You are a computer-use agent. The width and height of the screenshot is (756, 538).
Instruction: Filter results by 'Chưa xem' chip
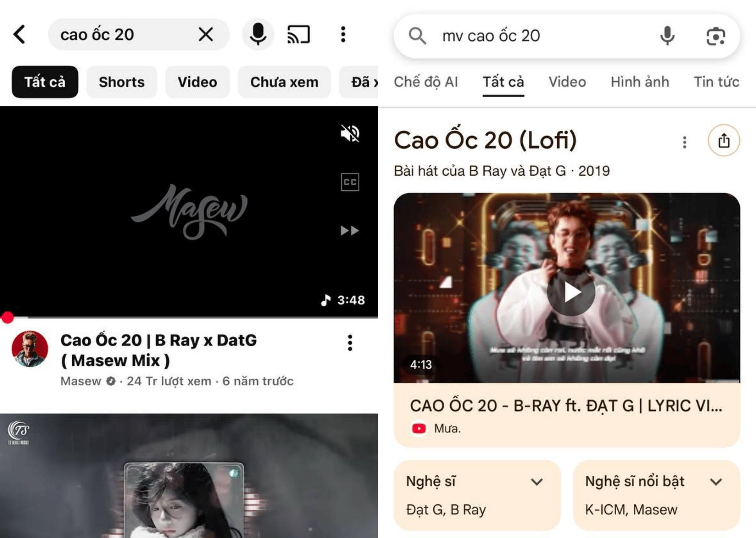click(x=284, y=82)
